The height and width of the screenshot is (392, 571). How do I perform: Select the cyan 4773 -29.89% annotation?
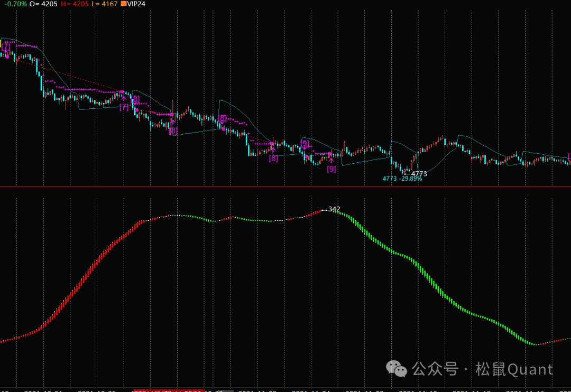(x=402, y=179)
